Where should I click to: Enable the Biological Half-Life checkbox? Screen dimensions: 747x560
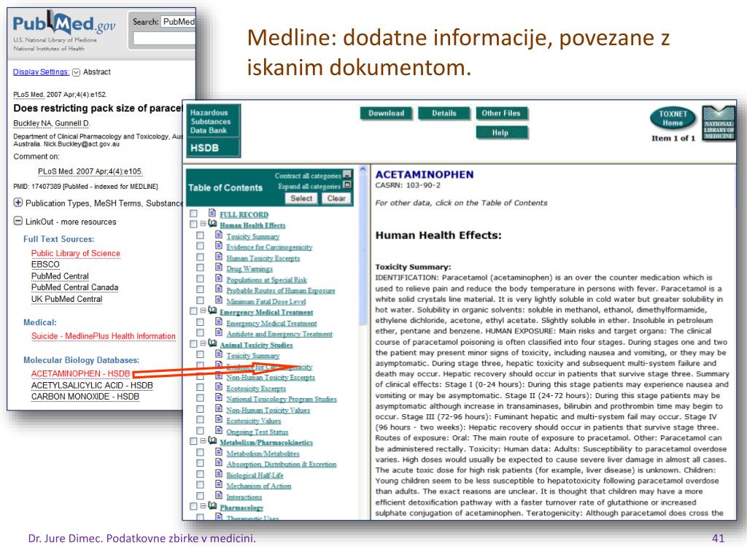201,475
